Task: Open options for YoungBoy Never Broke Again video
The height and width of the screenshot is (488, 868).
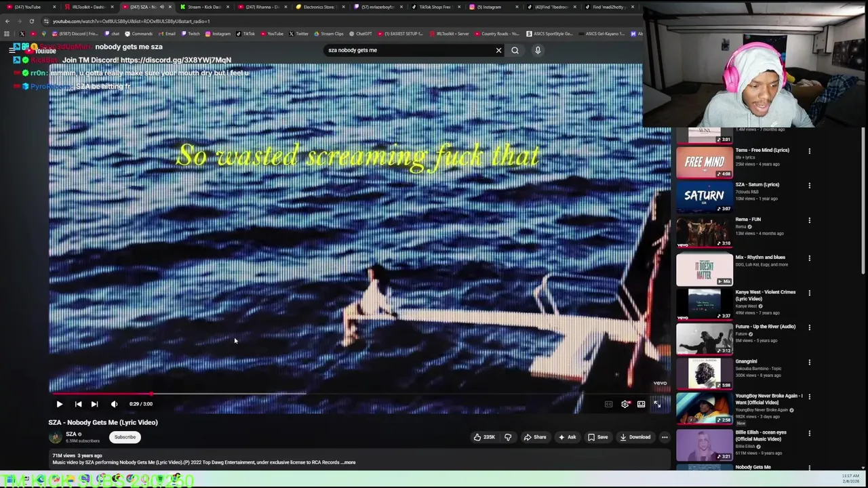Action: click(809, 397)
